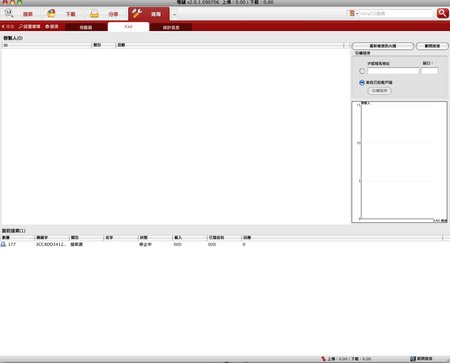Screen dimensions: 450x363
Task: Sort contacts by the Type column header
Action: tap(103, 45)
